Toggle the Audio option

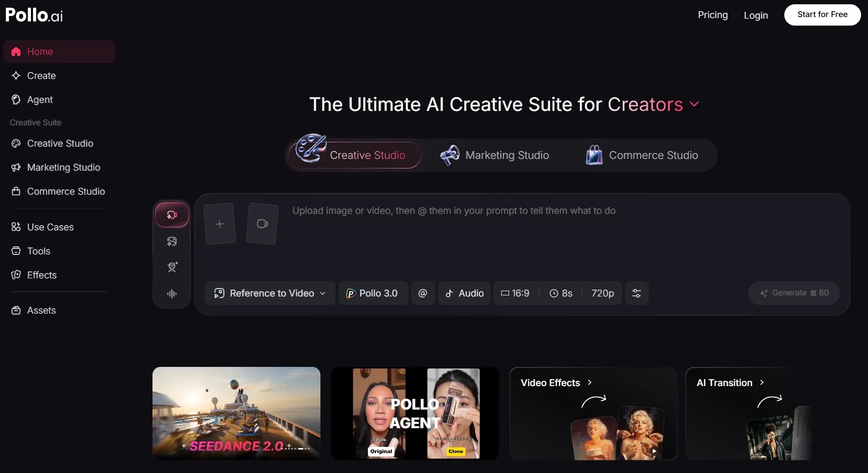coord(465,293)
